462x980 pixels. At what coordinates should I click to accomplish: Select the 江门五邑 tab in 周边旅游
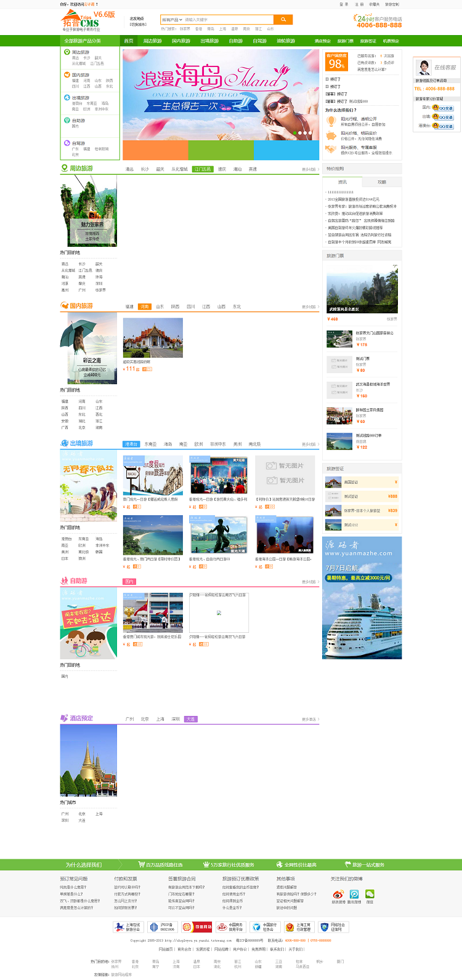point(203,169)
